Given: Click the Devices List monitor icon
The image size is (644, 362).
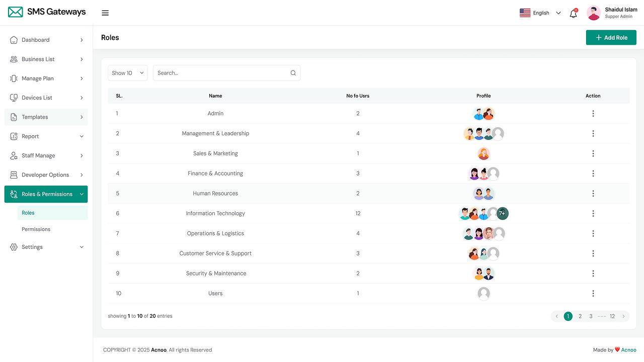Looking at the screenshot, I should coord(14,98).
